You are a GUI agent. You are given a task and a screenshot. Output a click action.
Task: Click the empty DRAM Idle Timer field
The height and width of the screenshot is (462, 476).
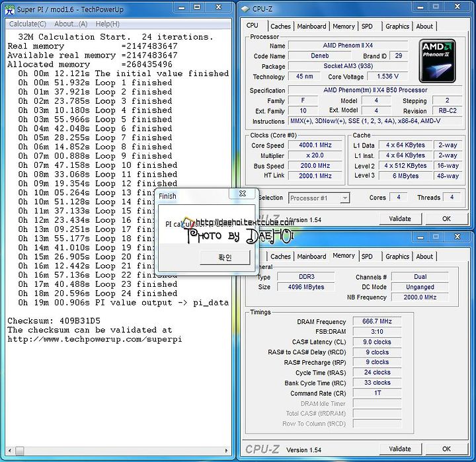point(377,403)
